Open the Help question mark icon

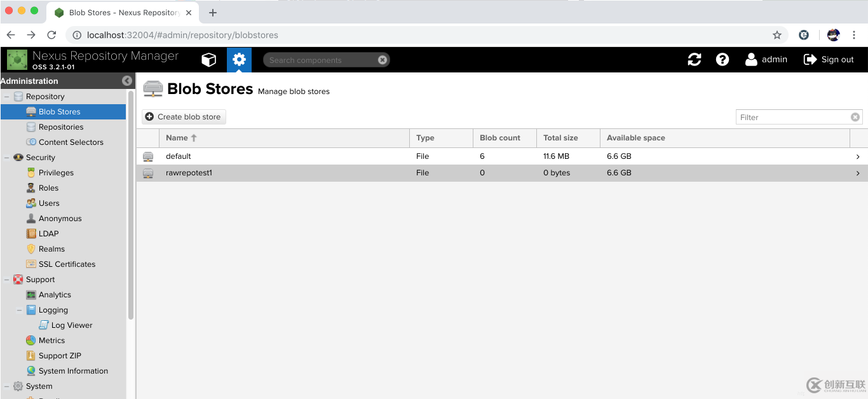point(722,59)
